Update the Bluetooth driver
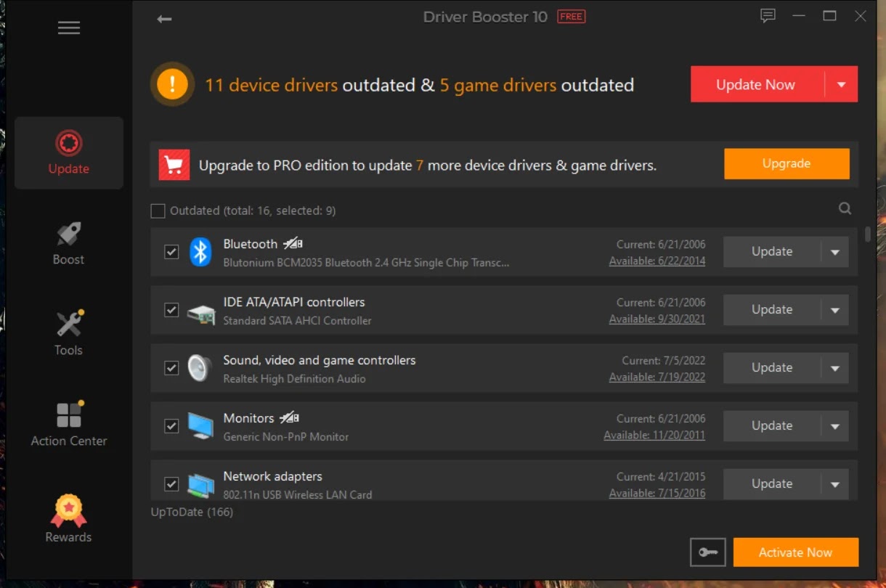The image size is (886, 588). pos(772,252)
